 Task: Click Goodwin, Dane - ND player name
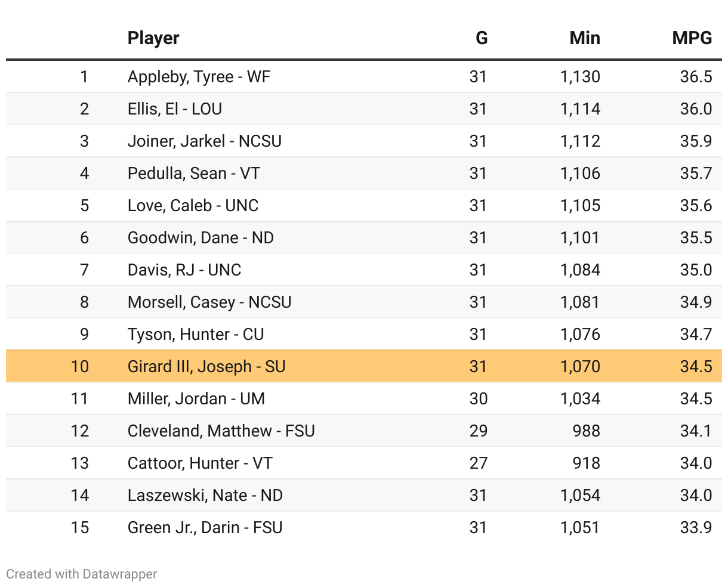click(x=200, y=238)
